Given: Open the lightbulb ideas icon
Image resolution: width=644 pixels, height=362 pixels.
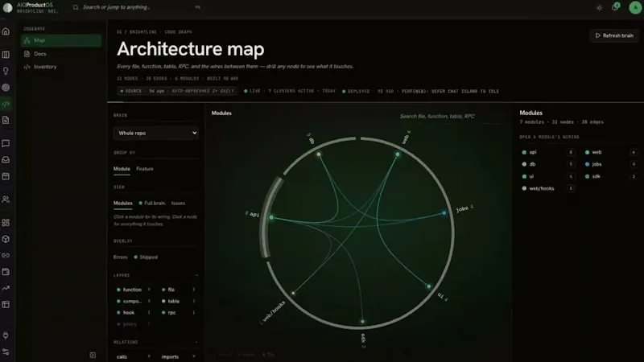Looking at the screenshot, I should click(6, 71).
